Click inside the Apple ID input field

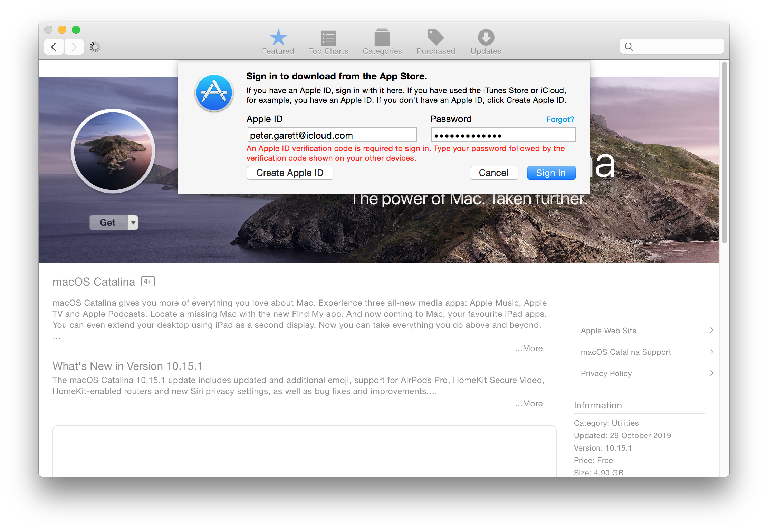click(x=331, y=135)
